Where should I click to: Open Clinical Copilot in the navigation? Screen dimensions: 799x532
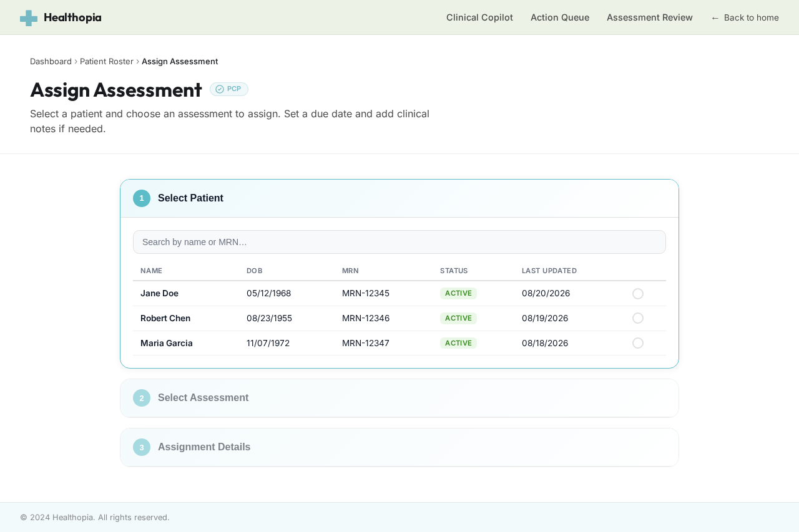click(x=479, y=17)
